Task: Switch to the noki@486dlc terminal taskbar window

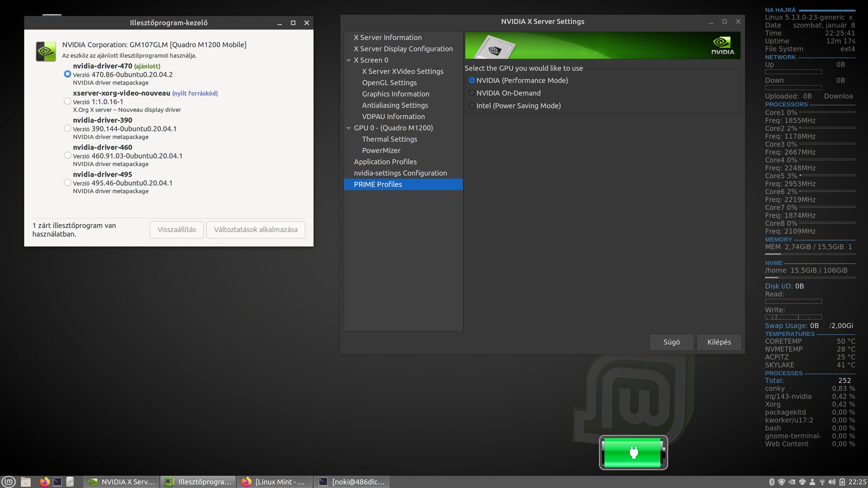Action: coord(352,482)
